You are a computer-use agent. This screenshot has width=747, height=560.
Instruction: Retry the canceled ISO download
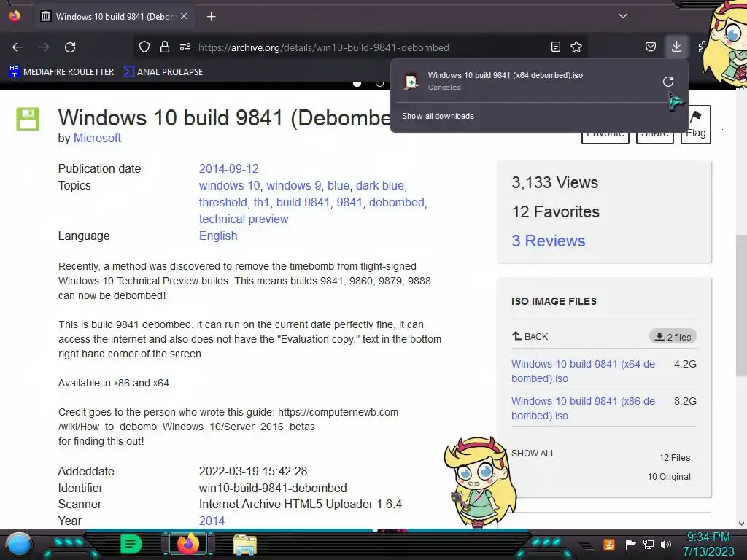[668, 82]
